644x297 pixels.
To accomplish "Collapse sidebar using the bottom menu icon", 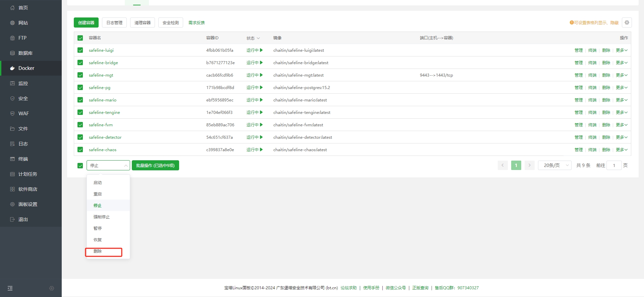I will (10, 288).
